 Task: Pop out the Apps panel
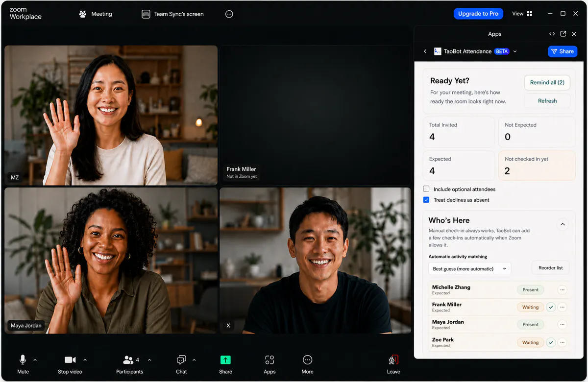point(563,34)
